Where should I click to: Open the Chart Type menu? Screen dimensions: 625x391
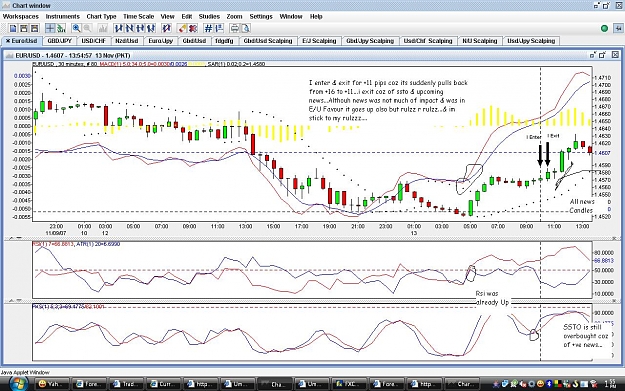(x=101, y=16)
